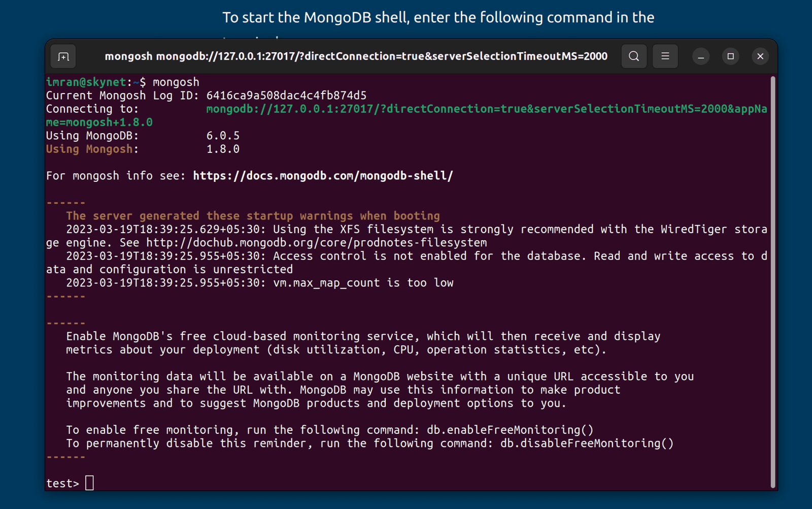This screenshot has width=812, height=509.
Task: Maximize the terminal window
Action: coord(730,56)
